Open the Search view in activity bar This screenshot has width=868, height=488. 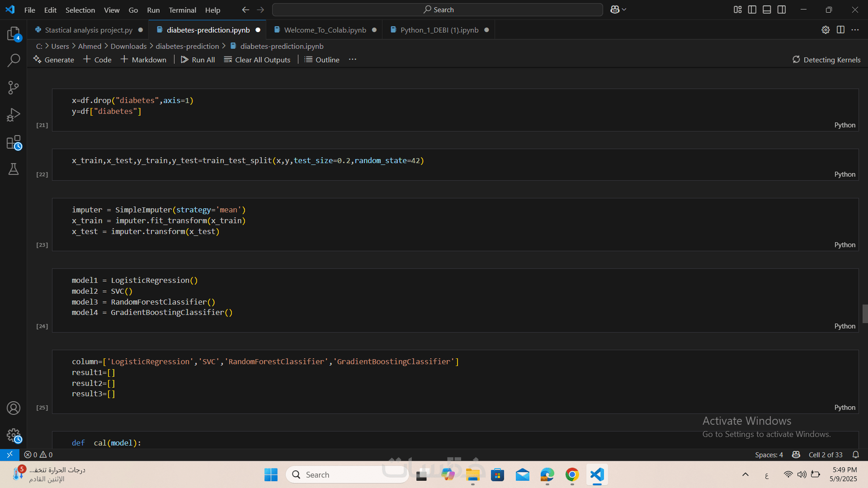pyautogui.click(x=14, y=60)
